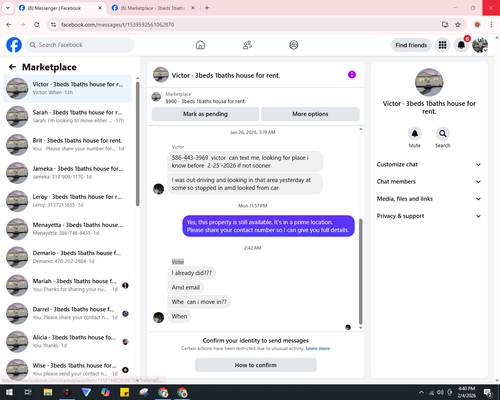Open Notifications bell icon
Viewport: 500px width, 400px height.
pyautogui.click(x=461, y=45)
